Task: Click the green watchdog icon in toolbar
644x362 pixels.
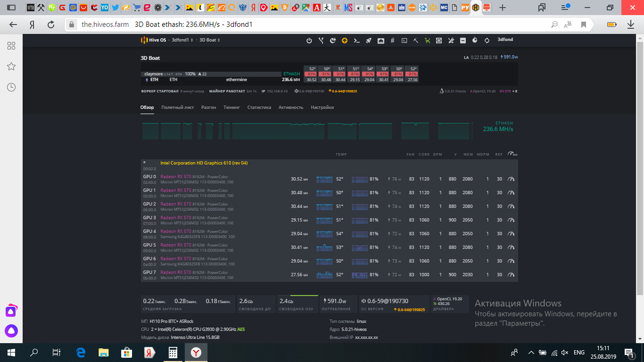Action: pos(428,40)
